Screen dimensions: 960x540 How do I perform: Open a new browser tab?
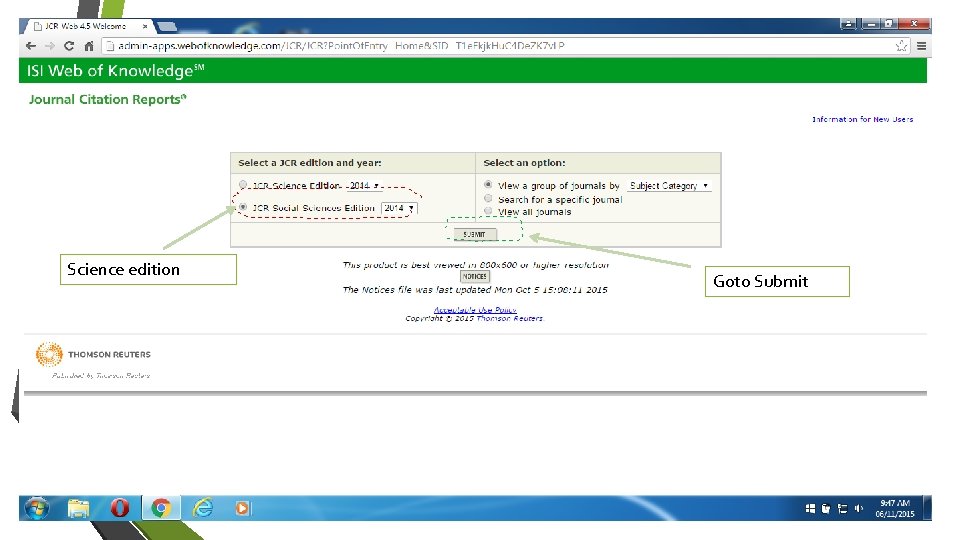point(167,26)
